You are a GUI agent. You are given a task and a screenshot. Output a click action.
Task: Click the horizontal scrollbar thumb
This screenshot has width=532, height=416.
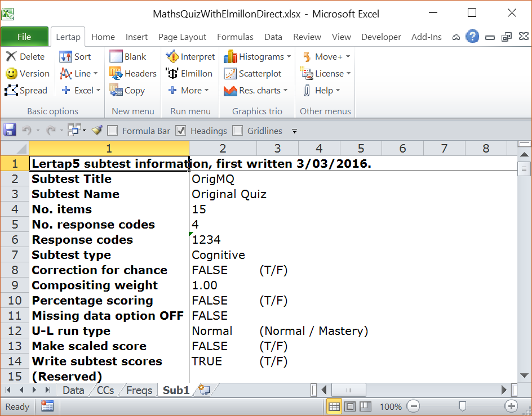[x=348, y=390]
